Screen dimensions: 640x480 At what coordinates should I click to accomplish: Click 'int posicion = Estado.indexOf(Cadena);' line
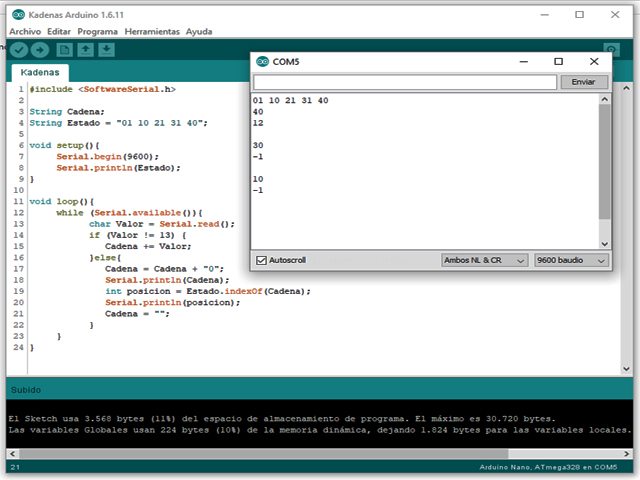(x=208, y=291)
